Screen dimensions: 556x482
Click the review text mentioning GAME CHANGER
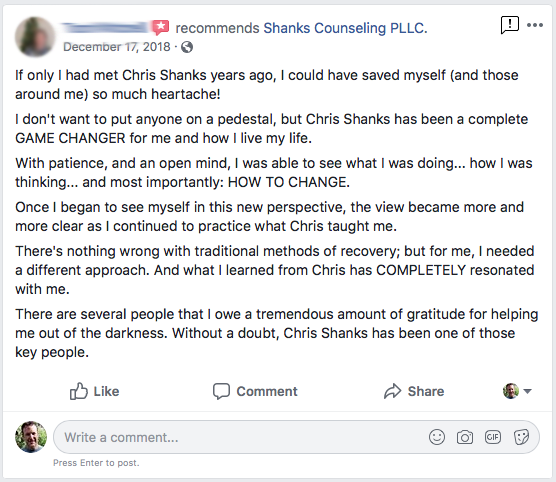[271, 128]
